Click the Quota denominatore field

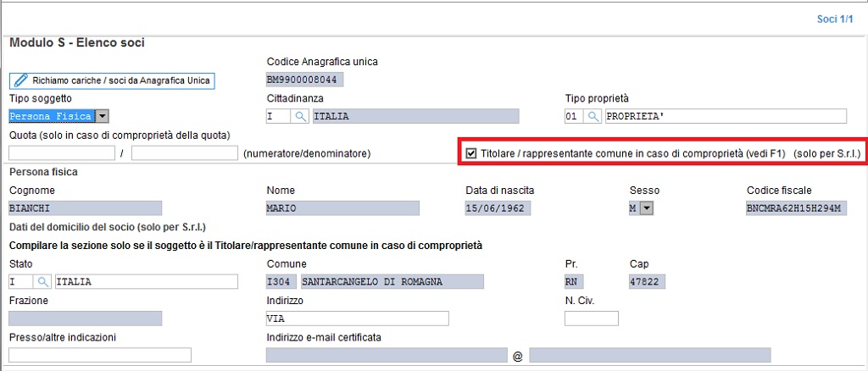(185, 153)
